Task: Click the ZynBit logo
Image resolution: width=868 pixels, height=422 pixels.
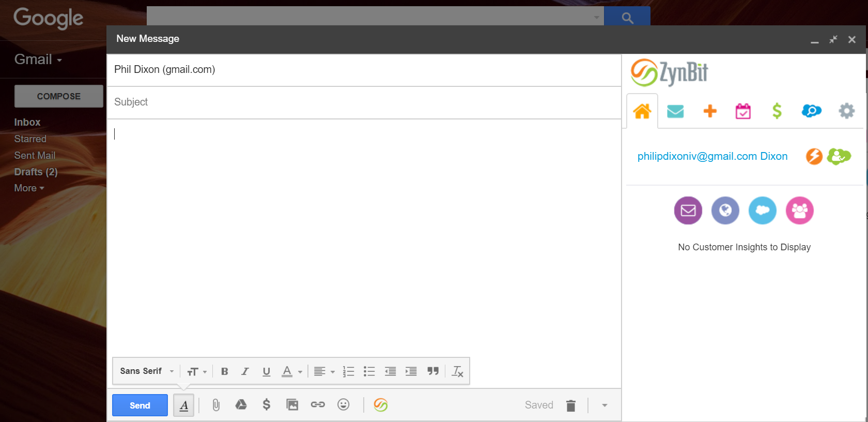Action: 669,72
